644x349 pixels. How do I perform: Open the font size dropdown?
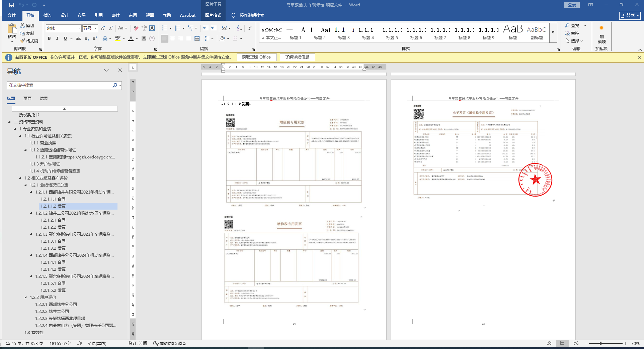click(95, 28)
